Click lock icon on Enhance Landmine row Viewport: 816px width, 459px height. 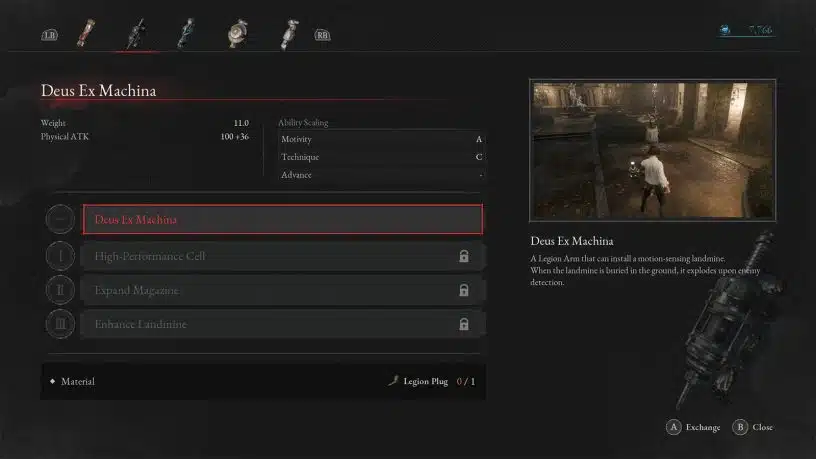pyautogui.click(x=464, y=324)
